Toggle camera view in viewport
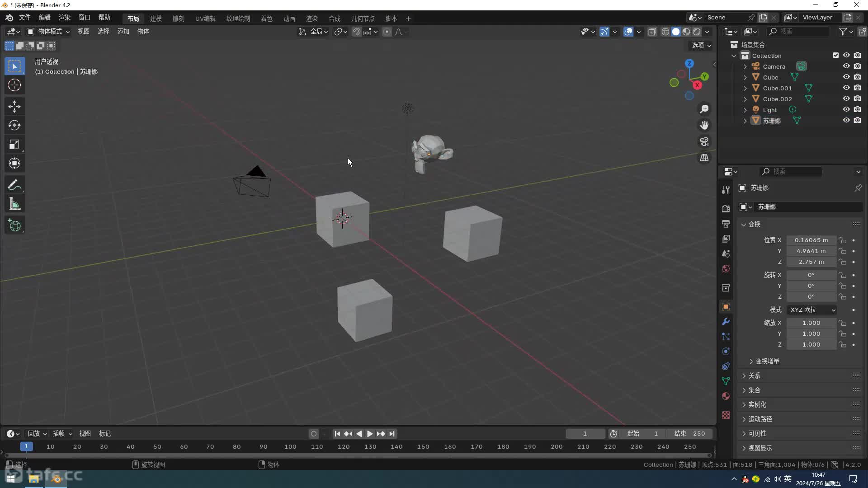Viewport: 868px width, 488px height. pos(704,141)
